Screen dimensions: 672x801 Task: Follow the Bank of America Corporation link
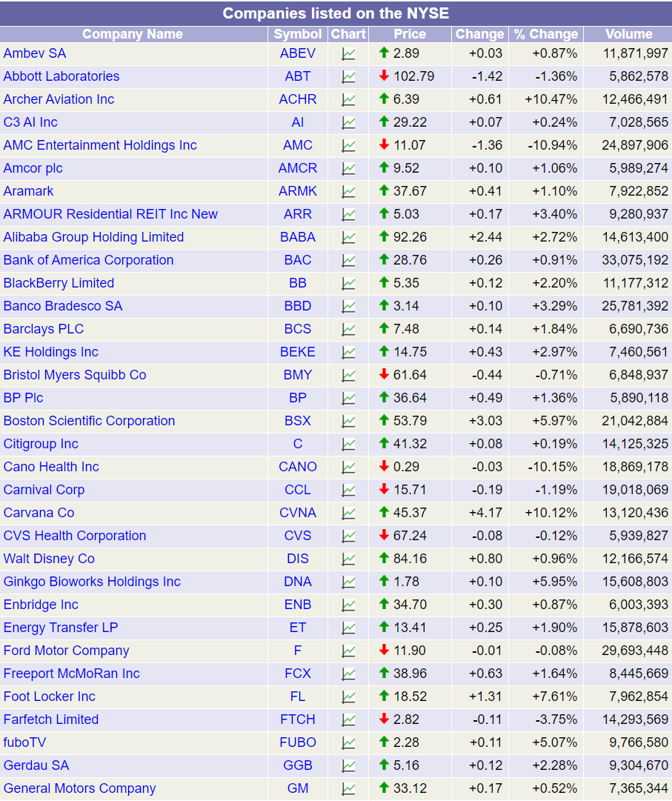(x=88, y=261)
